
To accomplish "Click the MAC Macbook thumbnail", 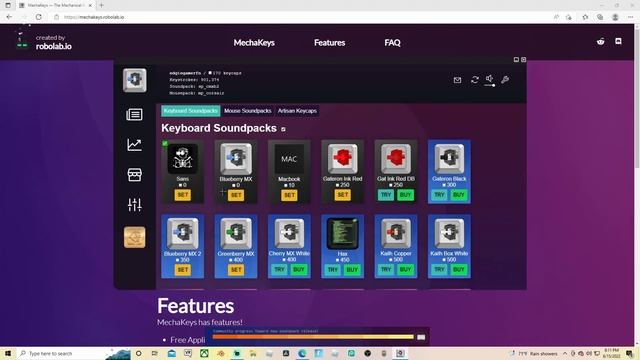I will [x=289, y=159].
